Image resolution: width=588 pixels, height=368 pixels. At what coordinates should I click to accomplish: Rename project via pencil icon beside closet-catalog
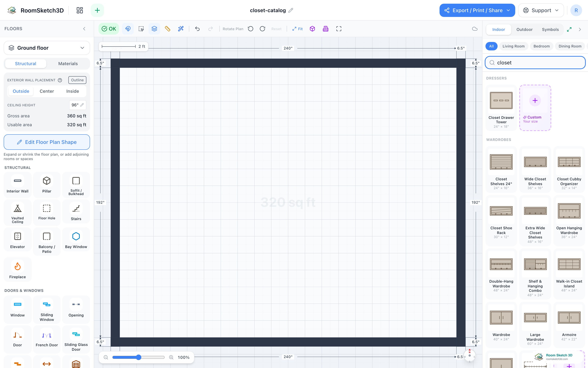tap(291, 10)
